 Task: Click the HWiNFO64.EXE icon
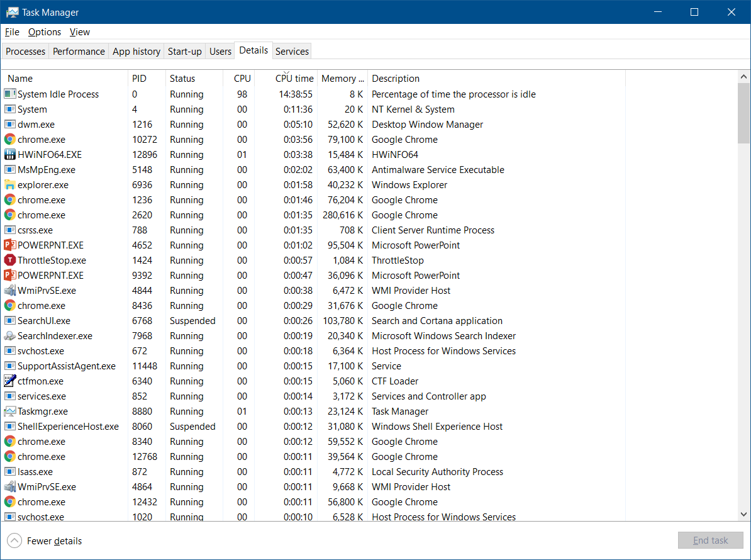coord(9,155)
